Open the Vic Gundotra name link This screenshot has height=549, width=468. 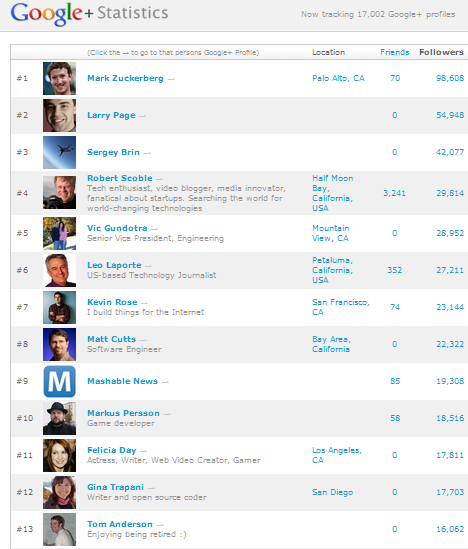(x=117, y=228)
